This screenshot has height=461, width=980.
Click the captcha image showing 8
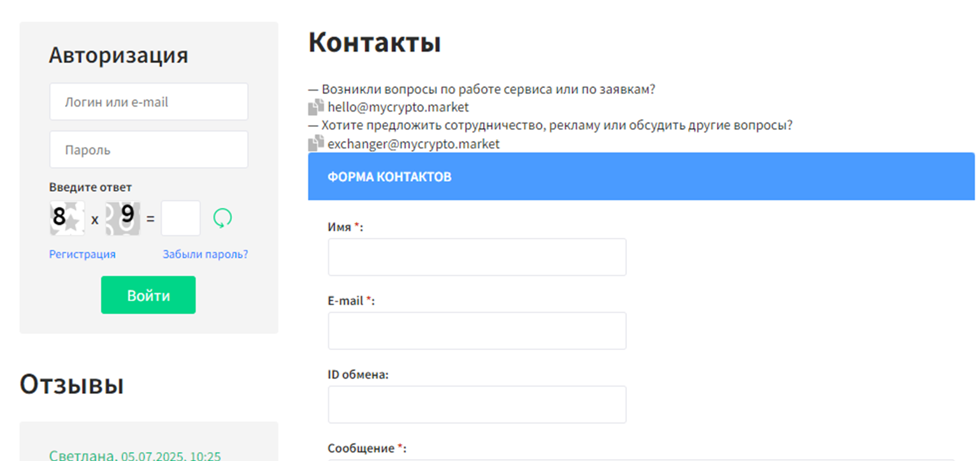coord(66,218)
